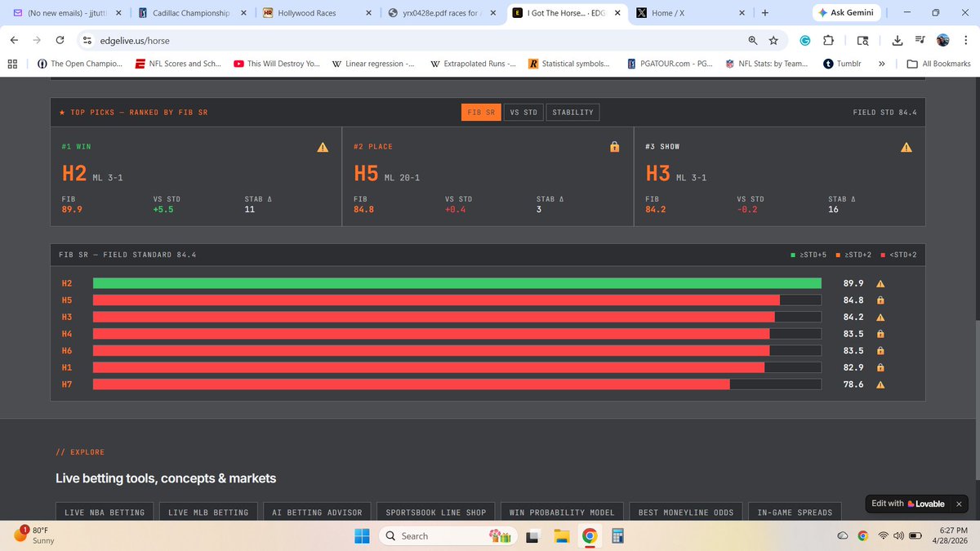This screenshot has height=551, width=980.
Task: Open the media controls music-note icon
Action: pos(920,40)
